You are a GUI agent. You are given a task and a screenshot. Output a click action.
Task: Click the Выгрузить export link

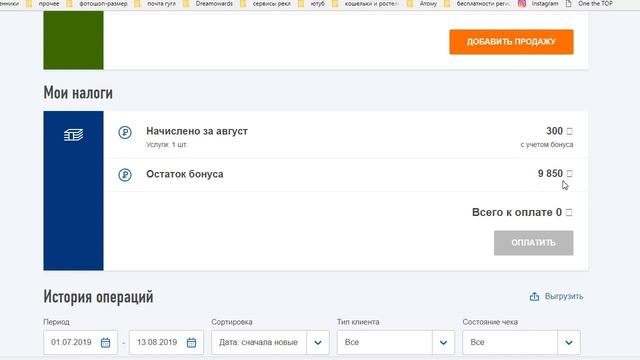click(x=564, y=296)
